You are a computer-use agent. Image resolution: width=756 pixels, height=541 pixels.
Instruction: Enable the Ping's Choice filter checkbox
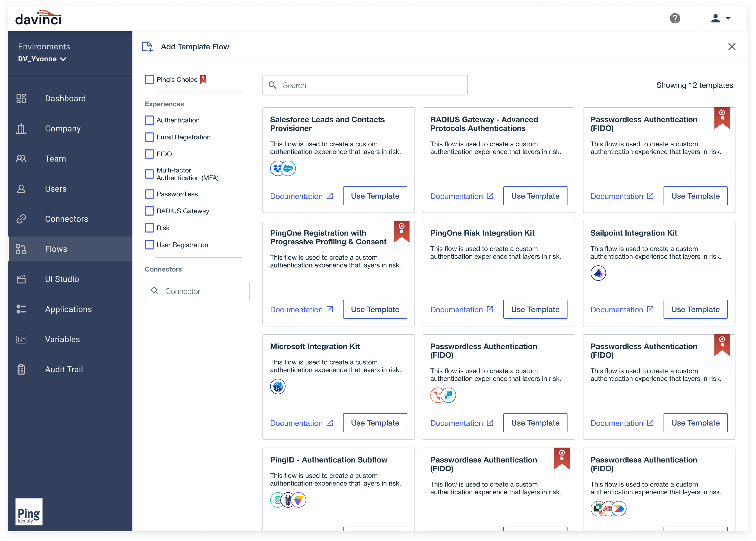(149, 80)
